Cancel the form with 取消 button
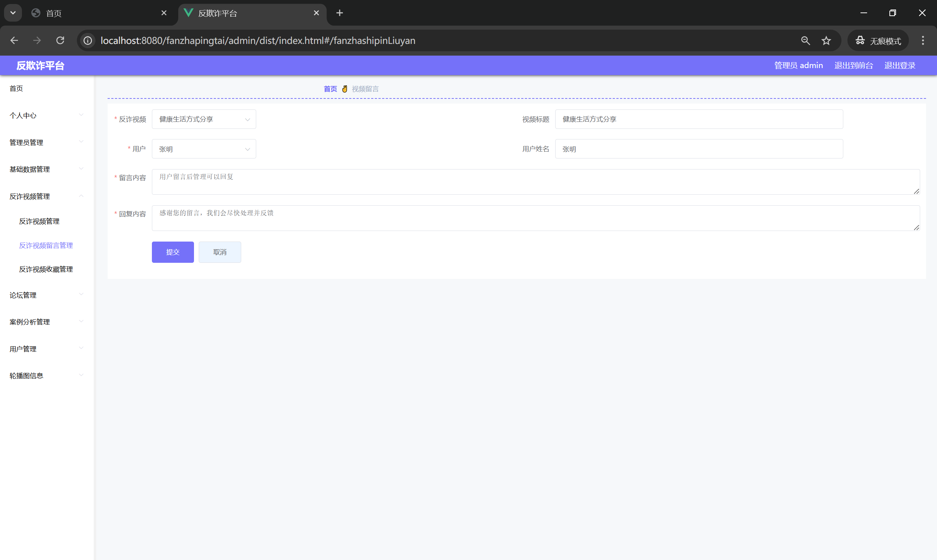The image size is (937, 560). tap(220, 252)
